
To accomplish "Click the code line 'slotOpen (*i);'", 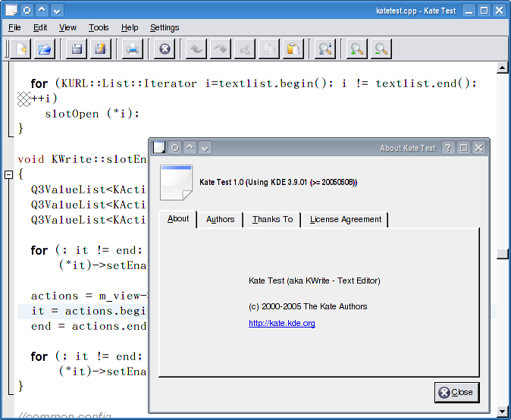I will click(92, 114).
